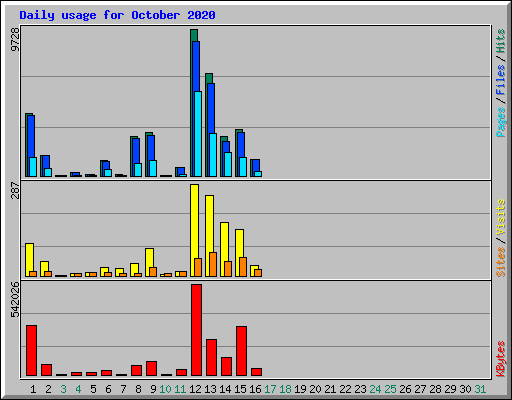Click day 28 on the x-axis
Viewport: 512px width, 400px height.
[x=435, y=389]
